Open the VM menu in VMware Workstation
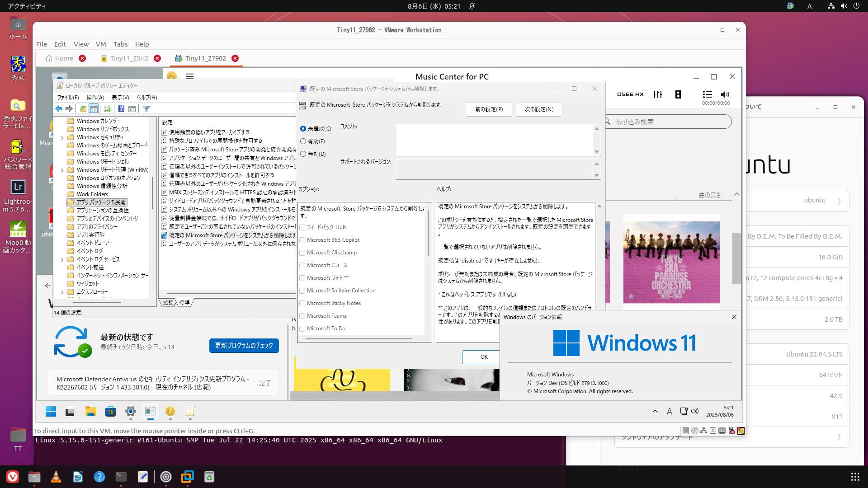 point(101,44)
